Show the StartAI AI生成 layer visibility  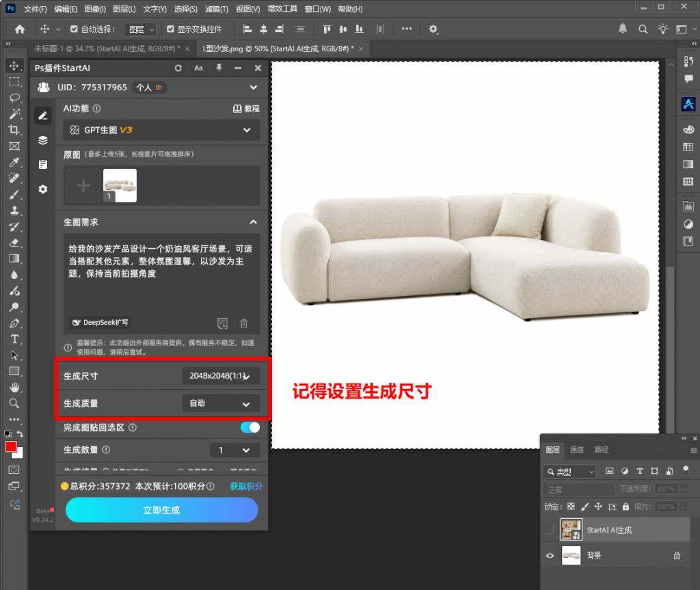click(x=550, y=530)
